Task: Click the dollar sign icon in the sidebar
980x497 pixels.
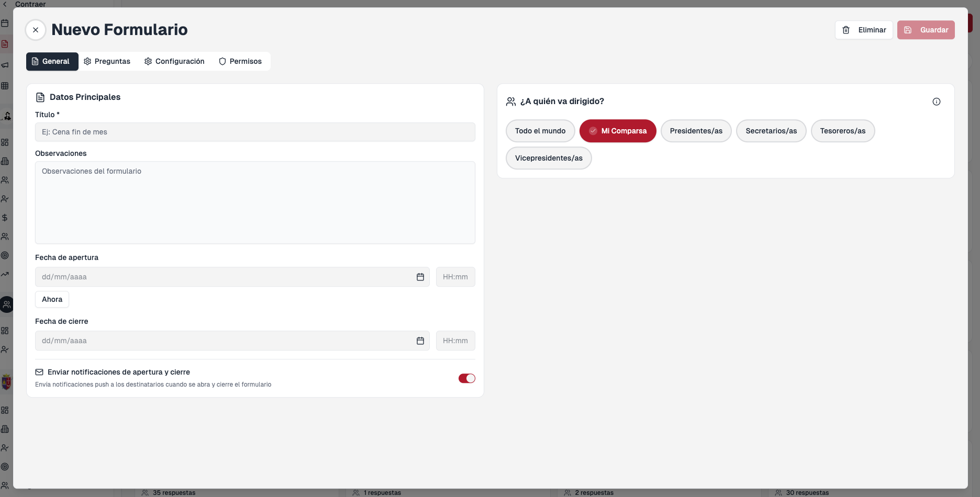Action: 5,218
